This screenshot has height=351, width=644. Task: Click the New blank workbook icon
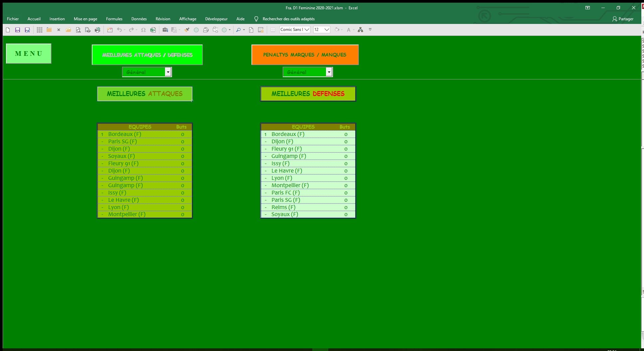[x=8, y=30]
